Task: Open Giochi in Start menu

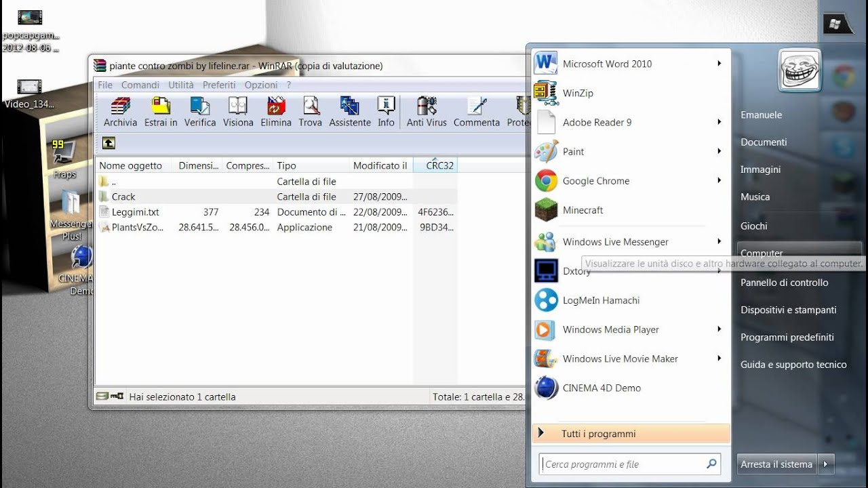Action: point(753,226)
